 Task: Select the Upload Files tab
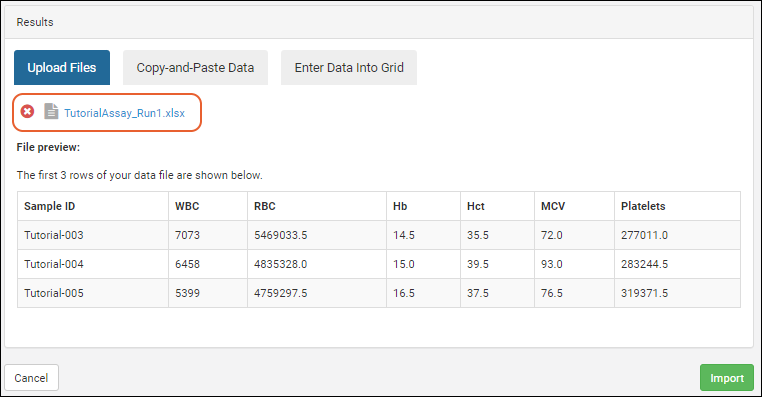coord(62,68)
